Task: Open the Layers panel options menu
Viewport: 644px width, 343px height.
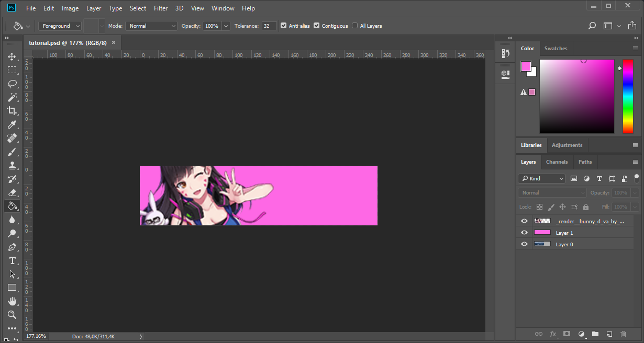Action: click(636, 162)
